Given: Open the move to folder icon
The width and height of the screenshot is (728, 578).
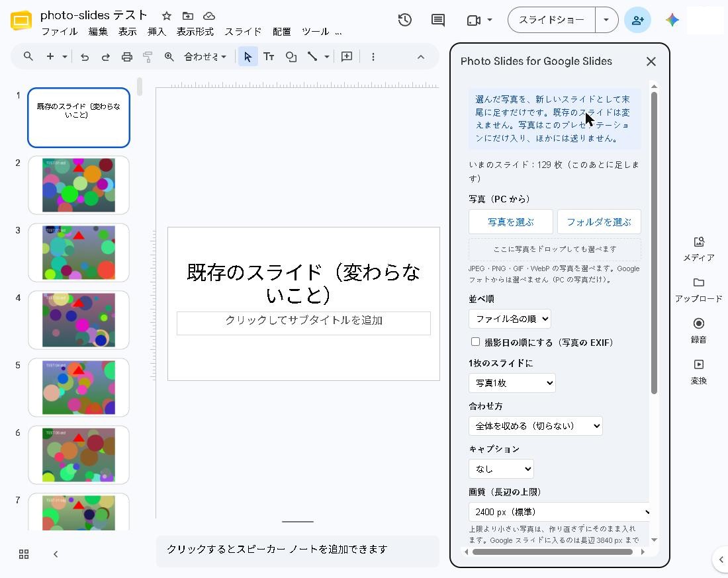Looking at the screenshot, I should pyautogui.click(x=187, y=17).
